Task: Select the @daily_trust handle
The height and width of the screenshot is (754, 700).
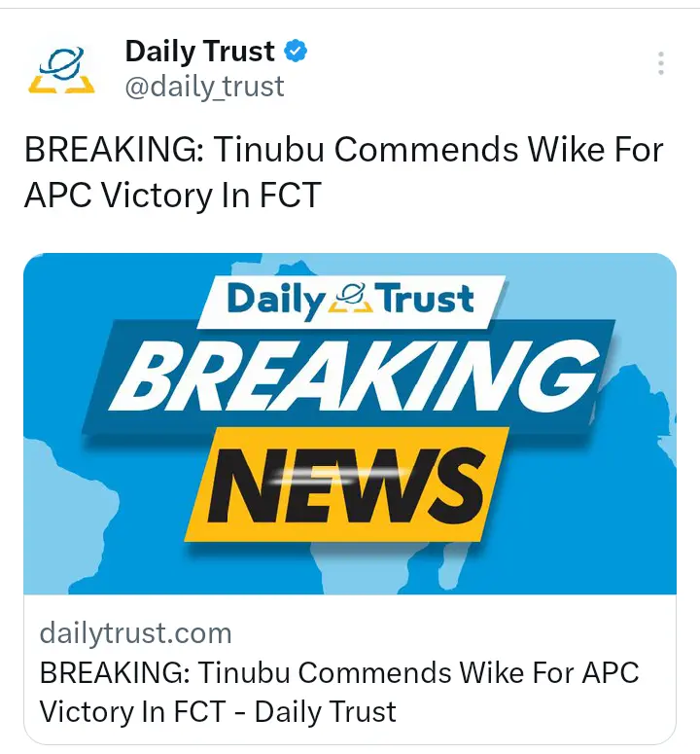Action: (x=205, y=87)
